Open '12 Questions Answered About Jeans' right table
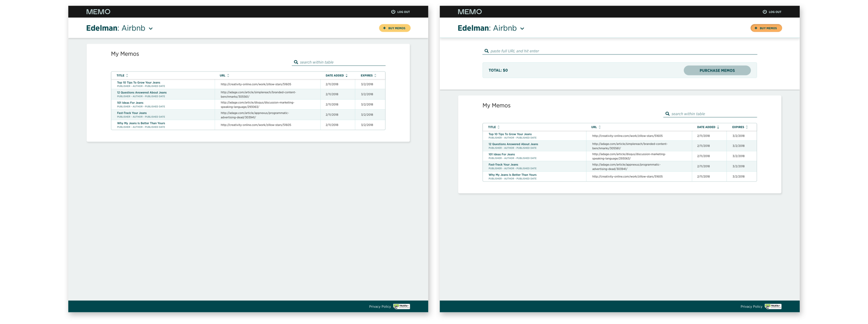Image resolution: width=868 pixels, height=324 pixels. click(513, 144)
